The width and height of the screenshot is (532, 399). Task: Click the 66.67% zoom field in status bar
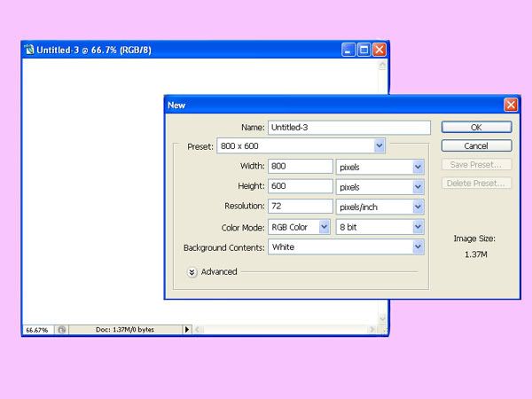point(37,329)
